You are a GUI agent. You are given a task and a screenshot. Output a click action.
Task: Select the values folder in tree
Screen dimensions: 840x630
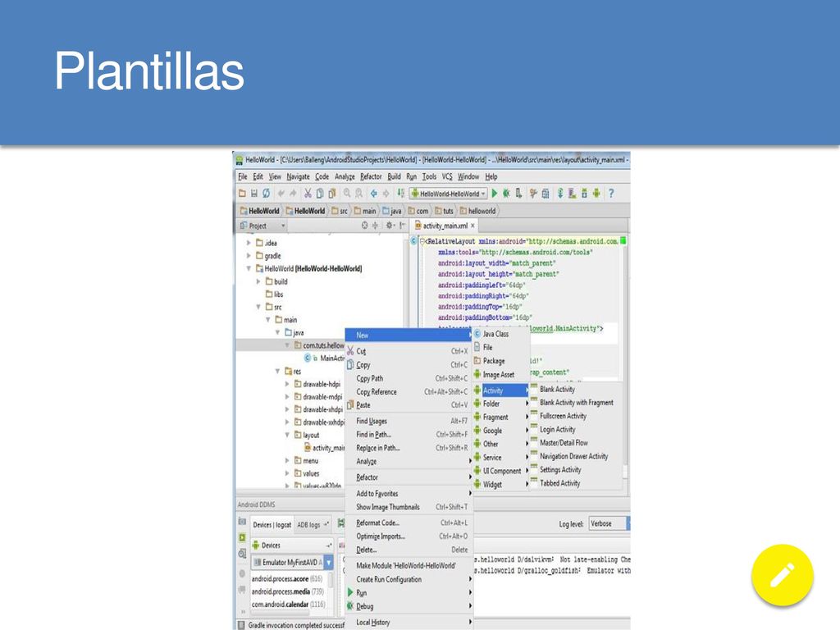click(307, 473)
